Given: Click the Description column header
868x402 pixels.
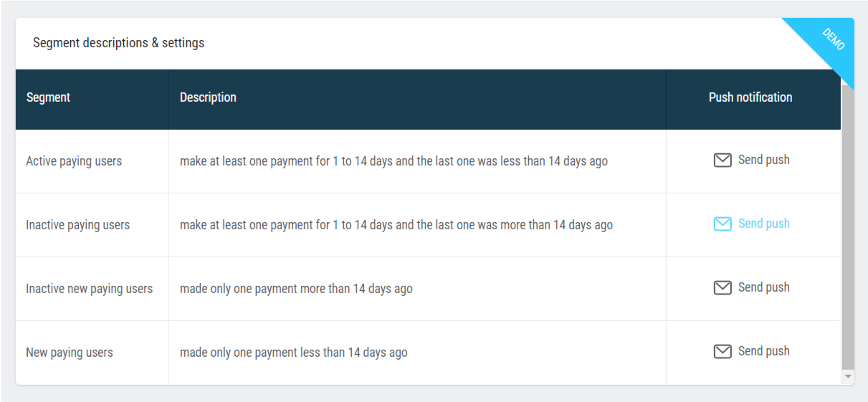Looking at the screenshot, I should tap(208, 98).
